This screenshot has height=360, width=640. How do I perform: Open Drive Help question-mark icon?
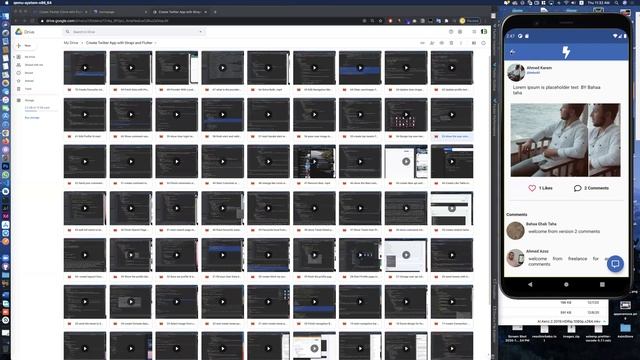[x=451, y=31]
